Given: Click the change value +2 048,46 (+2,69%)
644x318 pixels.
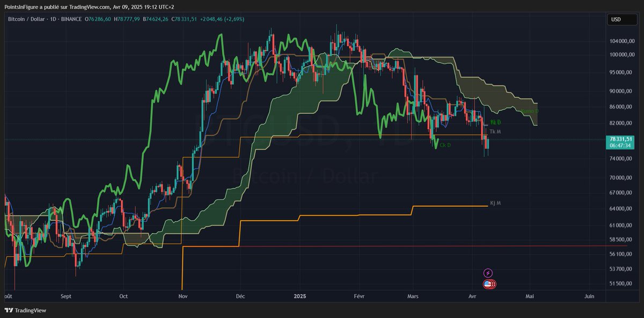Looking at the screenshot, I should tap(222, 19).
